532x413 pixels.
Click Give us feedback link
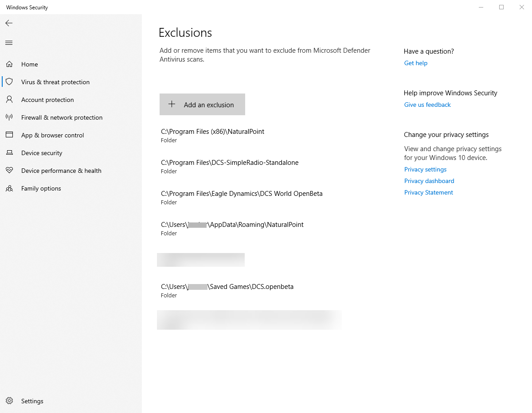coord(427,105)
